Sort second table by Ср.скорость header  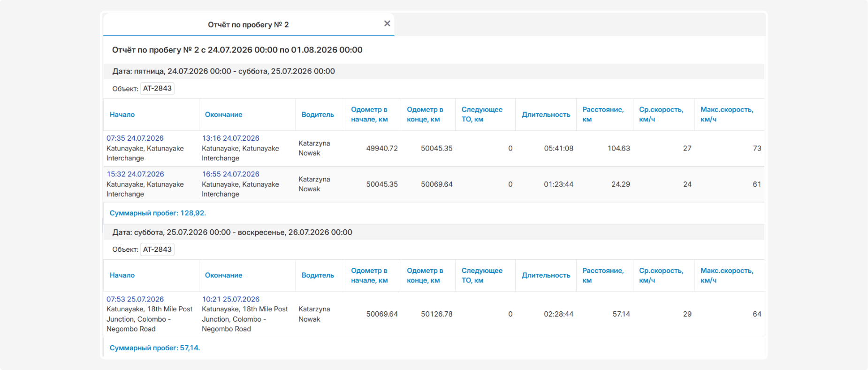[661, 275]
